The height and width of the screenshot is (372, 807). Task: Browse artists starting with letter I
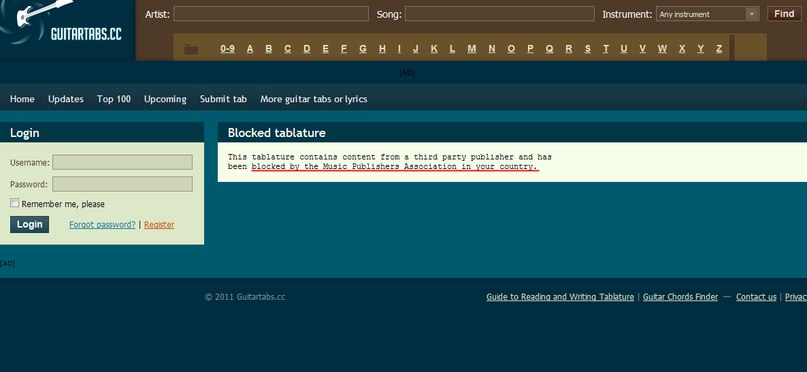pyautogui.click(x=399, y=49)
